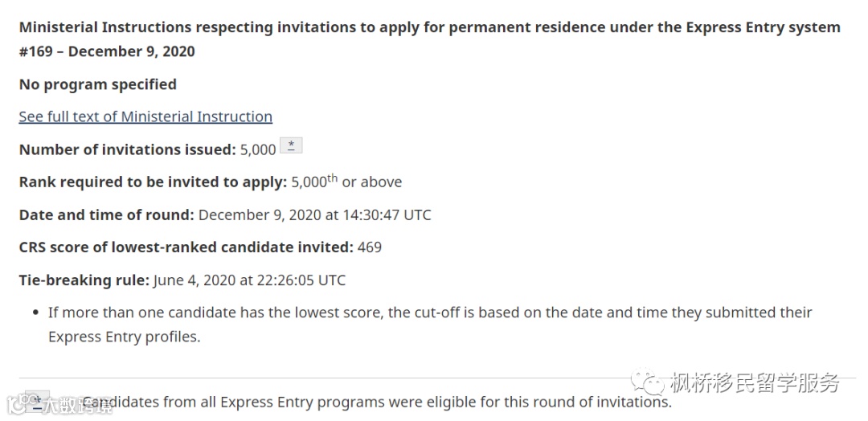The height and width of the screenshot is (421, 868).
Task: Click the 'June 4, 2020 at 22:26:05 UTC' value
Action: (250, 280)
